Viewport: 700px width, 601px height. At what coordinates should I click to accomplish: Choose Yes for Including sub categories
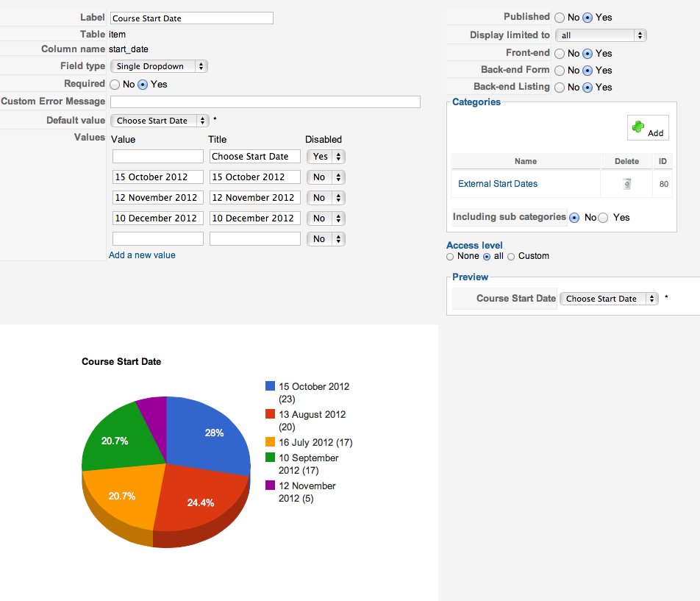click(603, 218)
